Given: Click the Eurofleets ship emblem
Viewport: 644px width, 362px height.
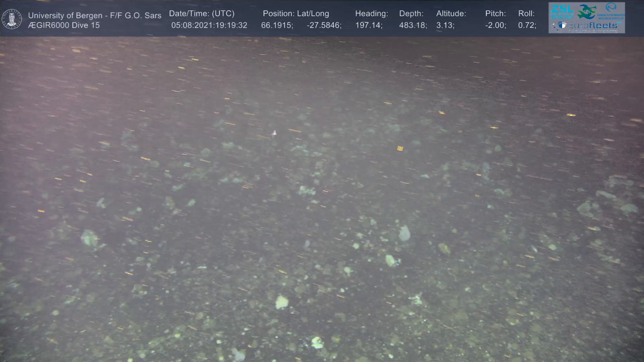Looking at the screenshot, I should [x=561, y=26].
